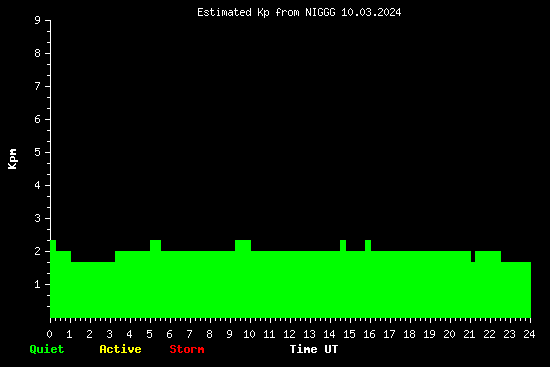The image size is (550, 367).
Task: Click the narrow spike just before hour 15
Action: pyautogui.click(x=343, y=246)
